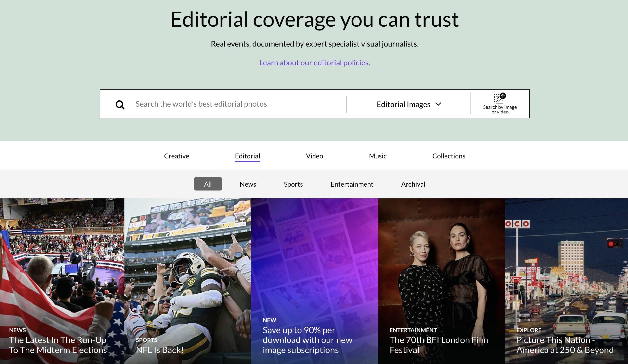Open the Midterm Elections news card

[x=62, y=281]
